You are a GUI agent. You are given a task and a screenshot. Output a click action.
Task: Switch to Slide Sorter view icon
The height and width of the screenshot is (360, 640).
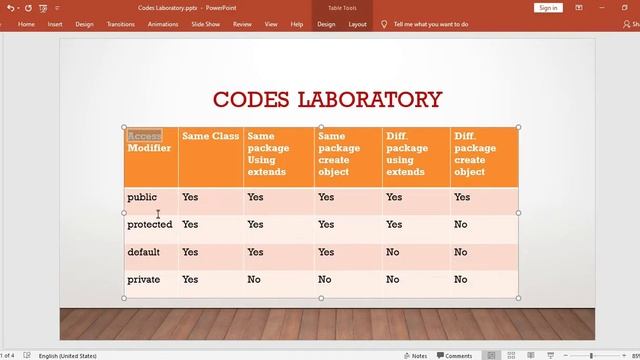click(x=511, y=356)
